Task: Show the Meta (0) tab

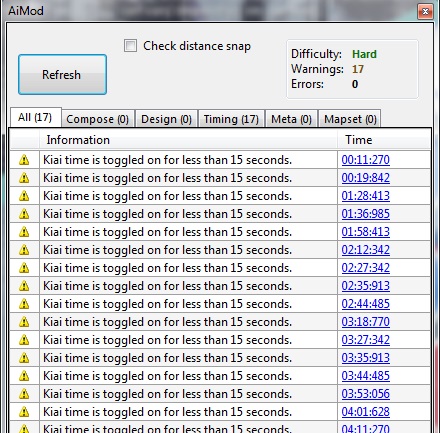Action: pos(291,119)
